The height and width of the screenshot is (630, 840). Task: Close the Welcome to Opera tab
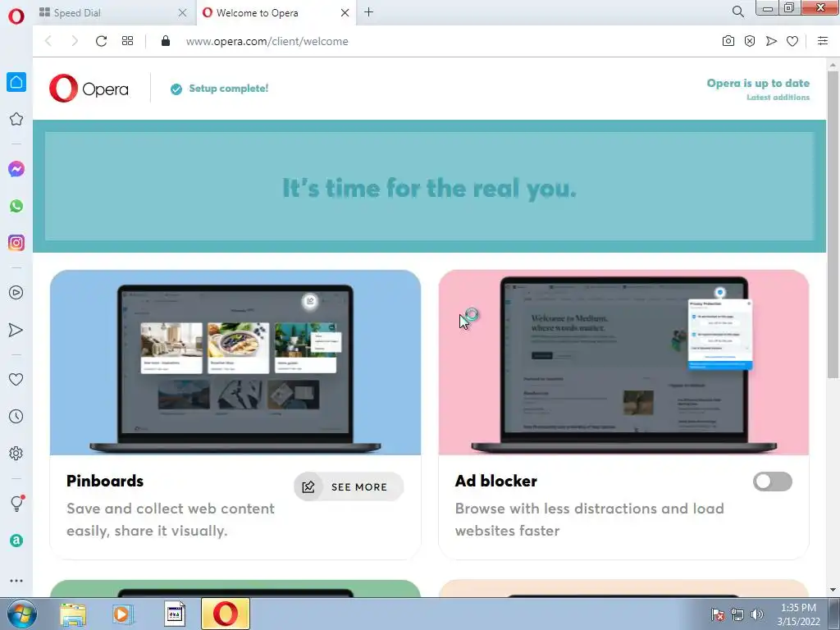pos(345,13)
